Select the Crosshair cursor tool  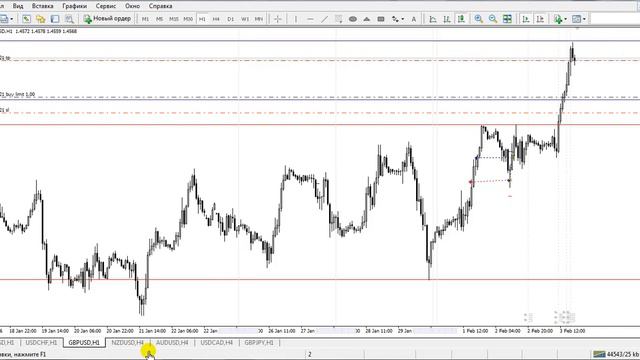coord(278,19)
